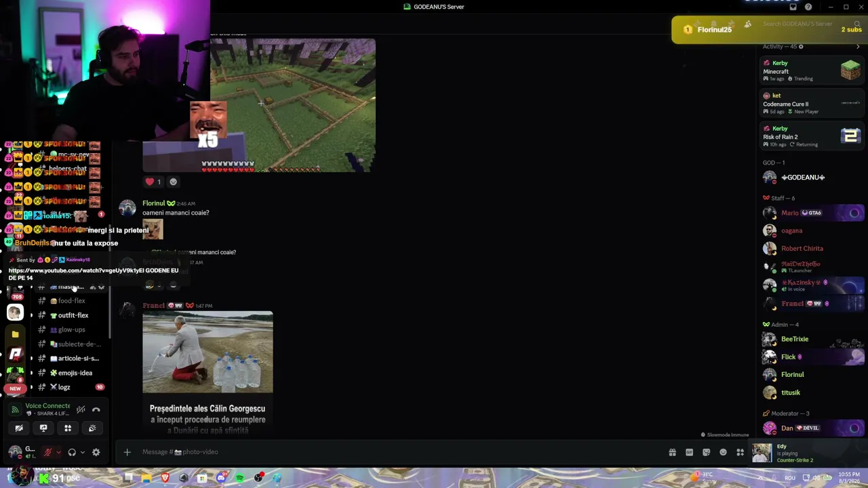The width and height of the screenshot is (868, 488).
Task: Open the Discord inbox icon
Action: (x=793, y=7)
